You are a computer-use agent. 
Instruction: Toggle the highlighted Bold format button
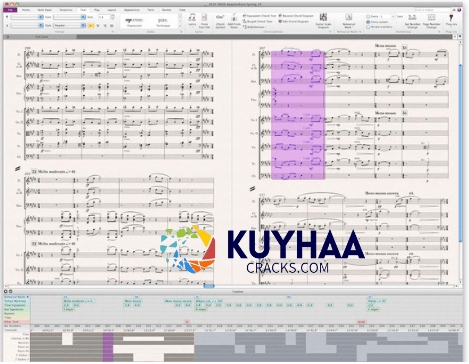point(91,26)
